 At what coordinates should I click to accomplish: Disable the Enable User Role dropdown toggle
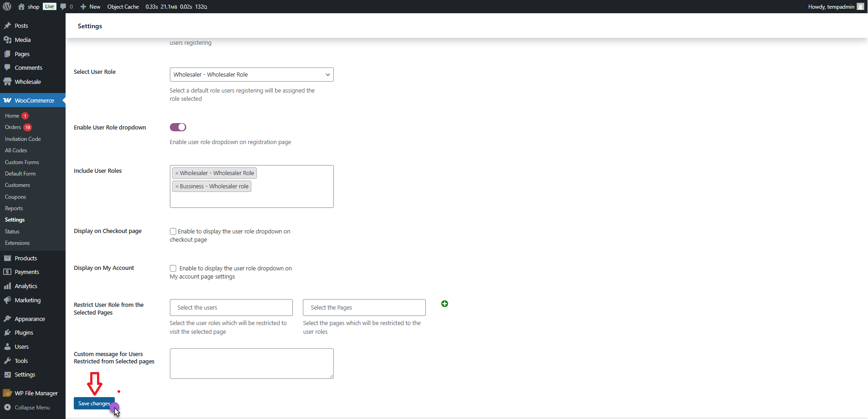tap(178, 127)
